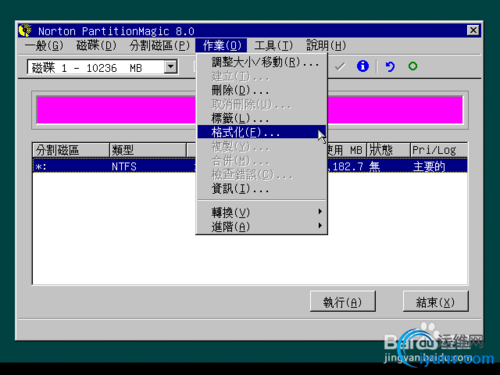
Task: Click the 結束(X) button
Action: [x=435, y=302]
